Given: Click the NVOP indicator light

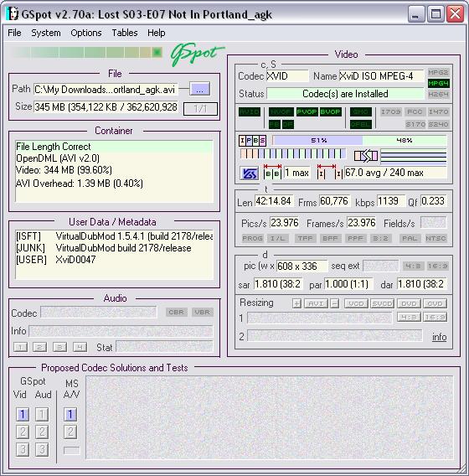Looking at the screenshot, I should coord(281,112).
